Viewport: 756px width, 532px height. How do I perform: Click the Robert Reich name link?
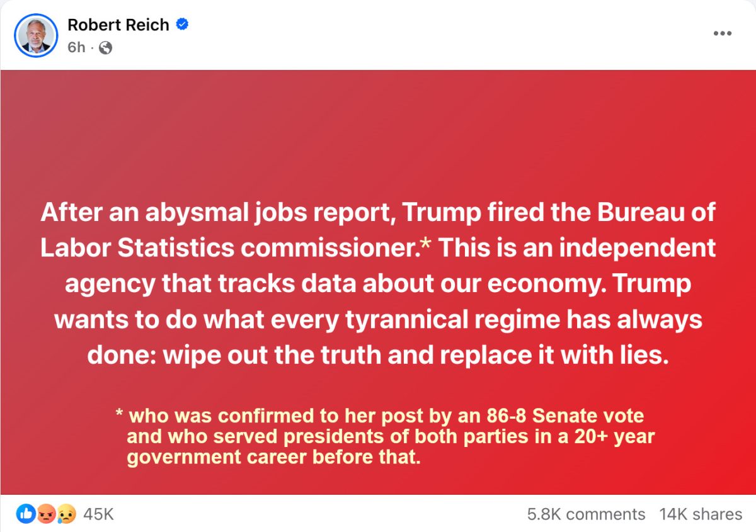[x=118, y=25]
